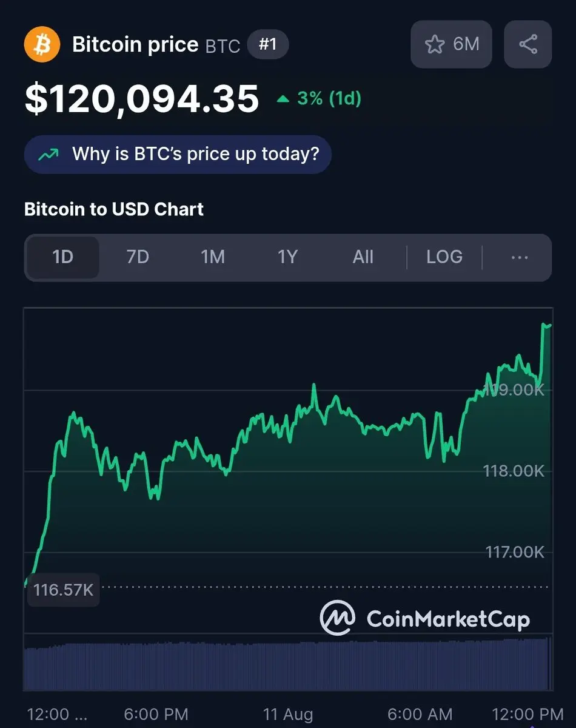Tap the $120,094.35 price value
The width and height of the screenshot is (576, 728).
142,99
